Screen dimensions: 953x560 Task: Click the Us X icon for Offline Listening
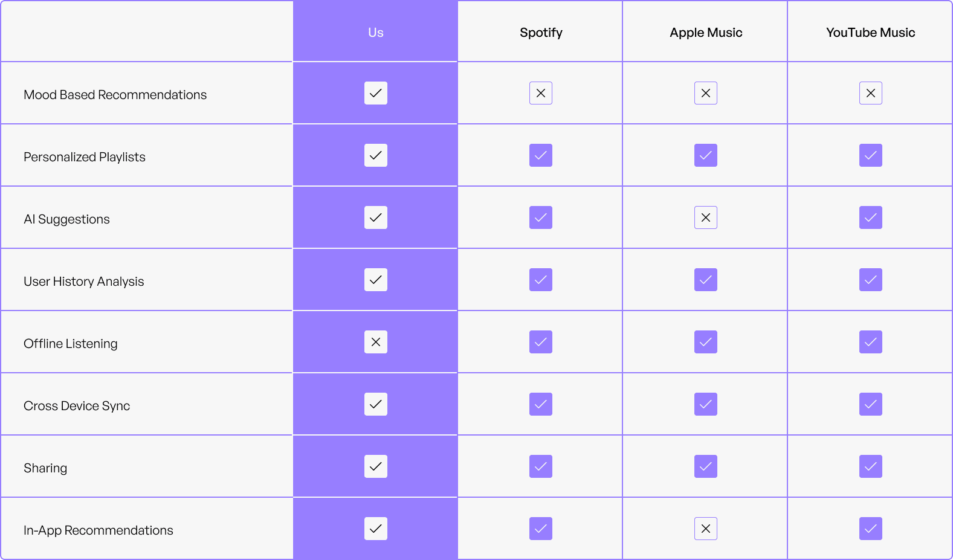click(x=376, y=342)
